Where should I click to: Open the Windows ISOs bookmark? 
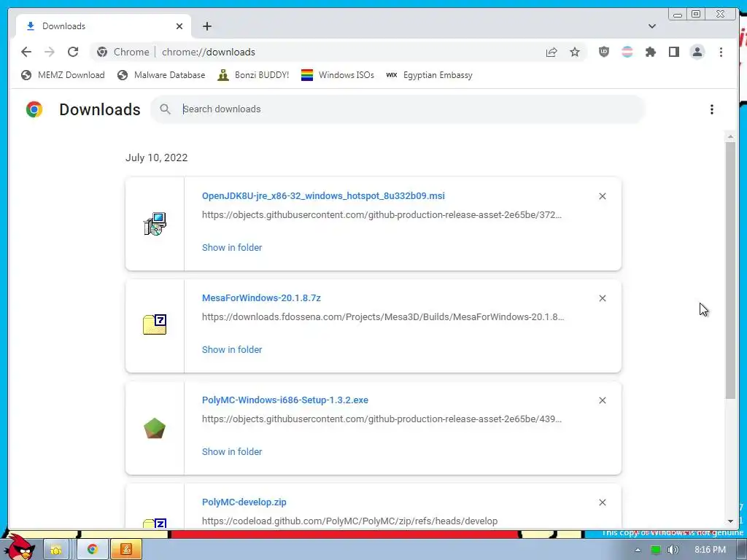click(x=338, y=75)
